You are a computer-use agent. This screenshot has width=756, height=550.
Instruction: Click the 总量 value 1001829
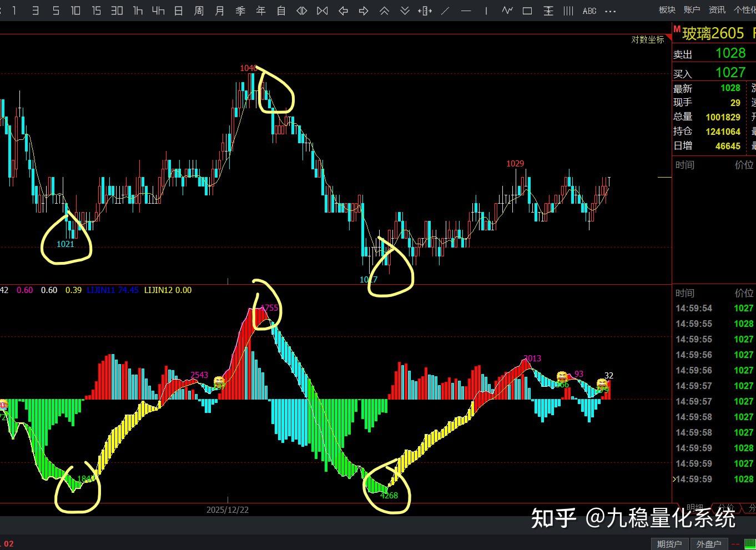(x=723, y=117)
